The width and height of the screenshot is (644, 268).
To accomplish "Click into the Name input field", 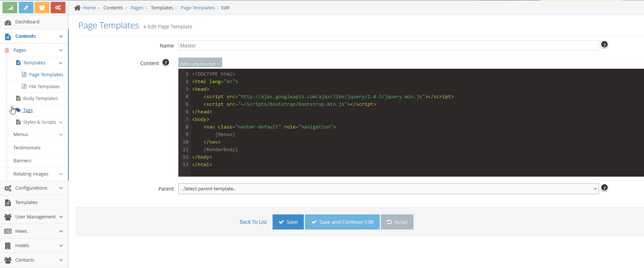I will pyautogui.click(x=388, y=46).
